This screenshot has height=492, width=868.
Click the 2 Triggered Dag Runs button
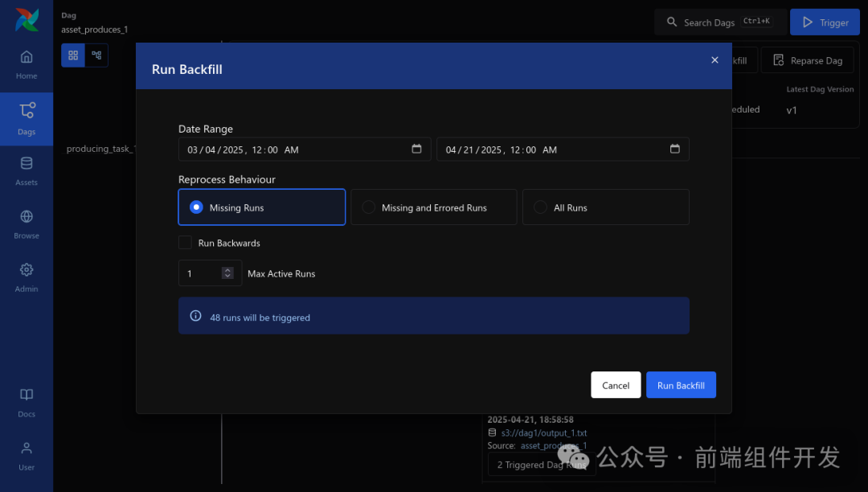pos(542,465)
